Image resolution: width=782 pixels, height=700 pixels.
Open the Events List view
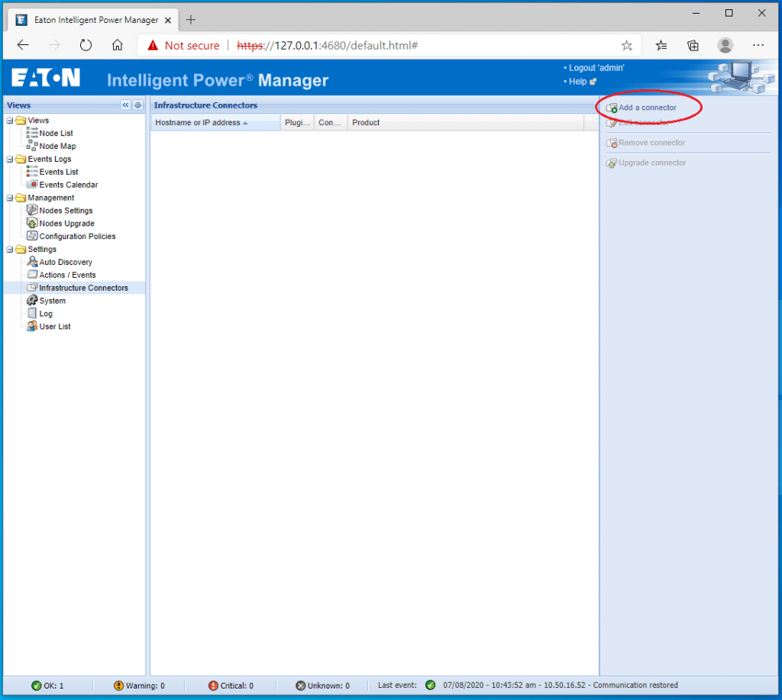(x=59, y=172)
